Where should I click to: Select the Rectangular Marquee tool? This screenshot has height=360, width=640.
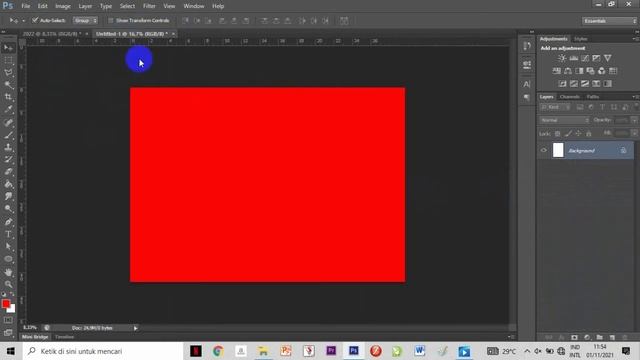(8, 60)
